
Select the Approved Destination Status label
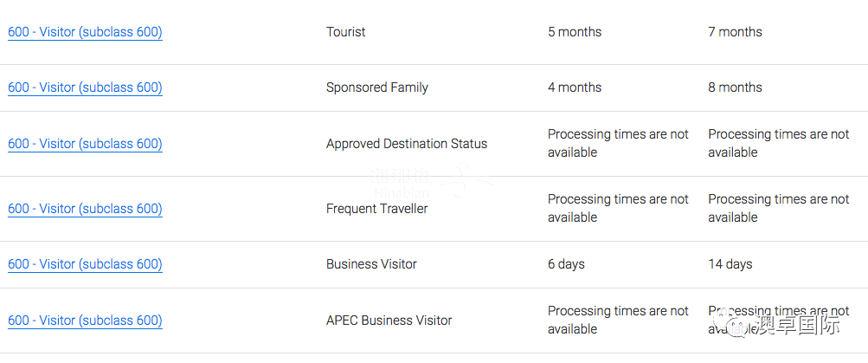[x=406, y=144]
